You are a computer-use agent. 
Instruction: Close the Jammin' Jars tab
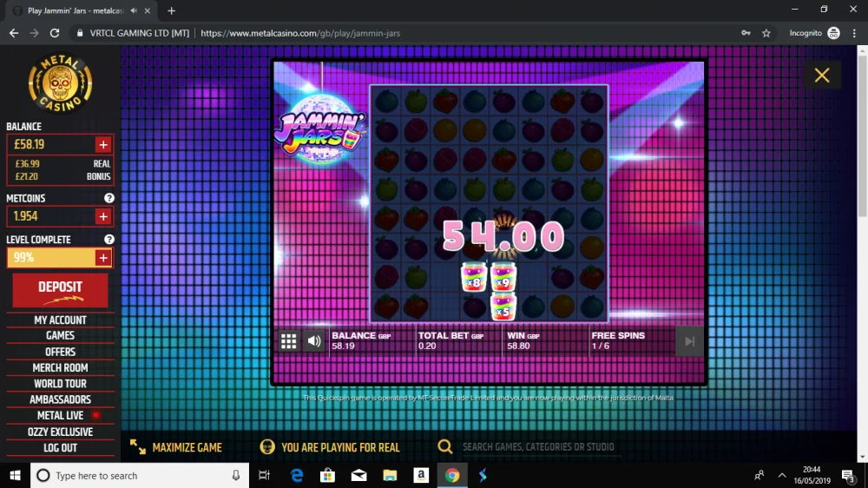[148, 10]
